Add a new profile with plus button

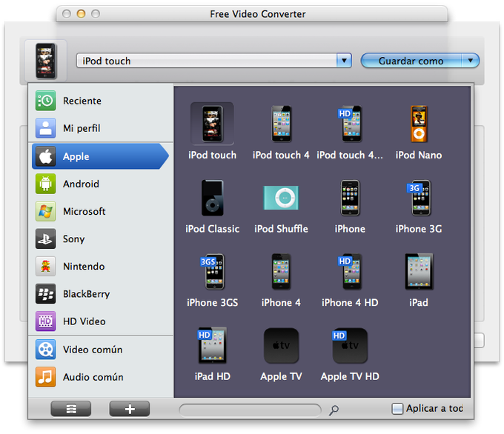click(x=130, y=409)
